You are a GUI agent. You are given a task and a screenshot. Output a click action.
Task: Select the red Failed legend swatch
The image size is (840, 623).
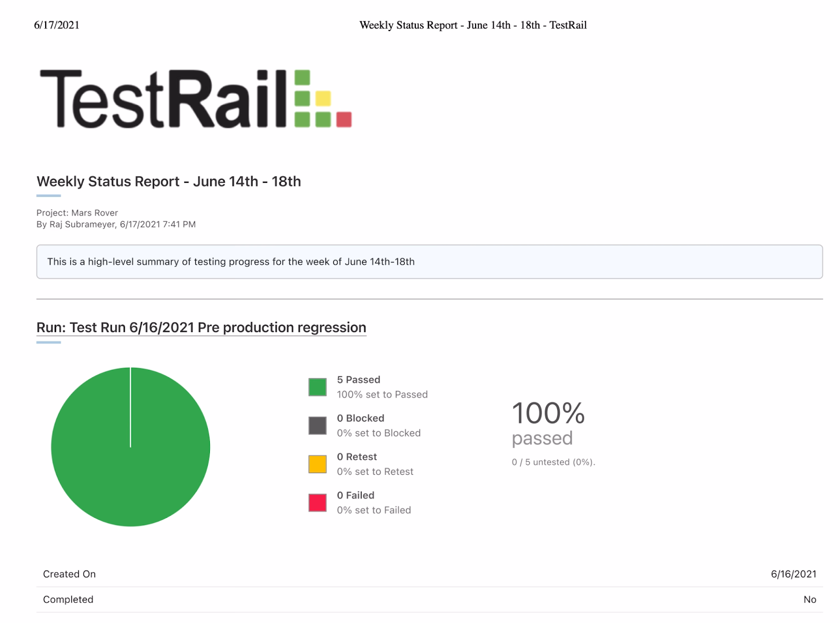(x=317, y=503)
